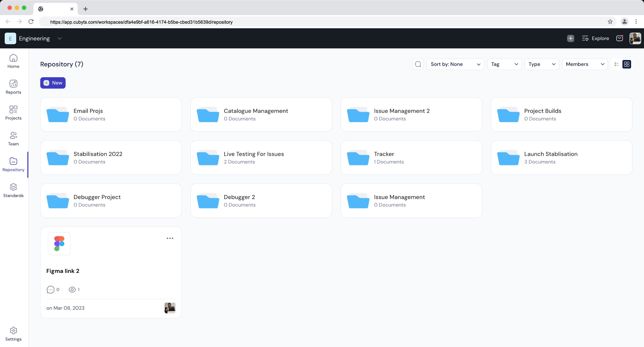Click the comments icon on Figma link 2
The width and height of the screenshot is (644, 347).
click(x=50, y=290)
